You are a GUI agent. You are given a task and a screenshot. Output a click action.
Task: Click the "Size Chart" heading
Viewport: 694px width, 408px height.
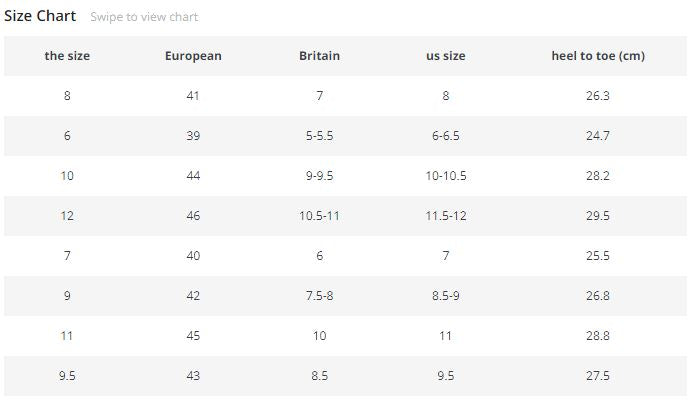pos(40,16)
